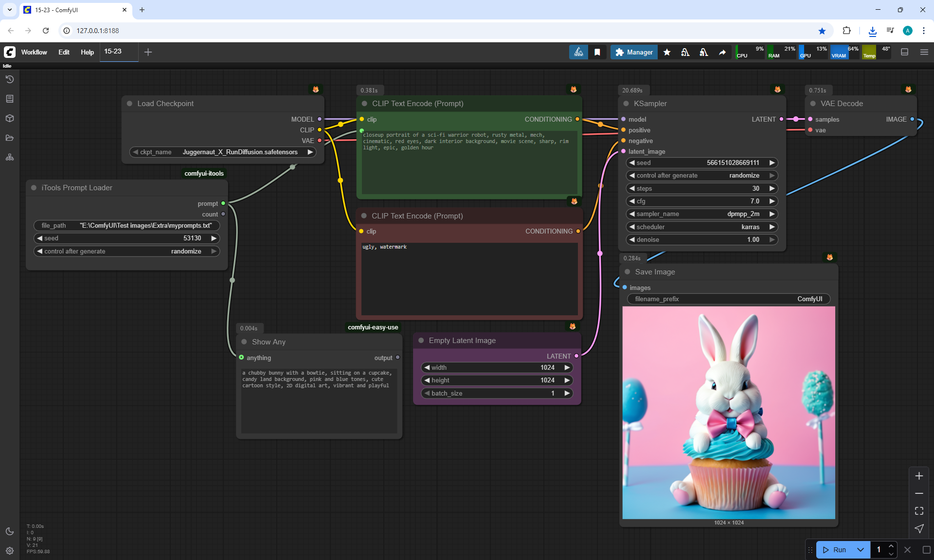
Task: Toggle dark theme moon icon
Action: 10,531
